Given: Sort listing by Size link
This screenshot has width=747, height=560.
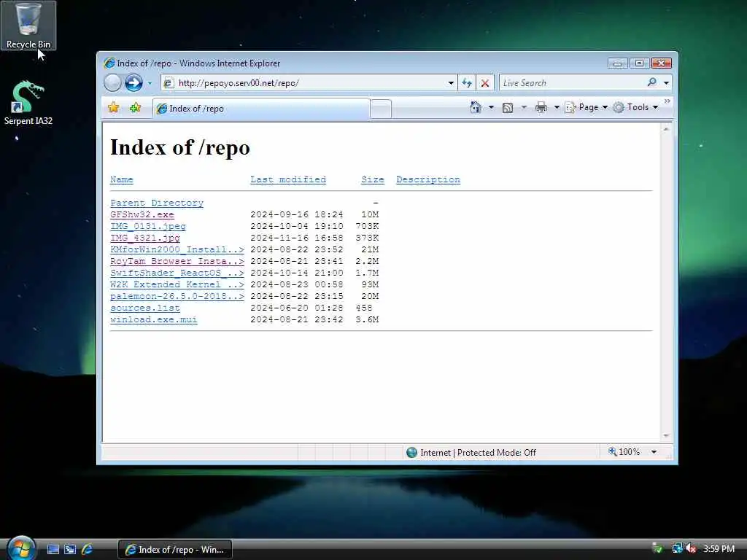Looking at the screenshot, I should 373,179.
